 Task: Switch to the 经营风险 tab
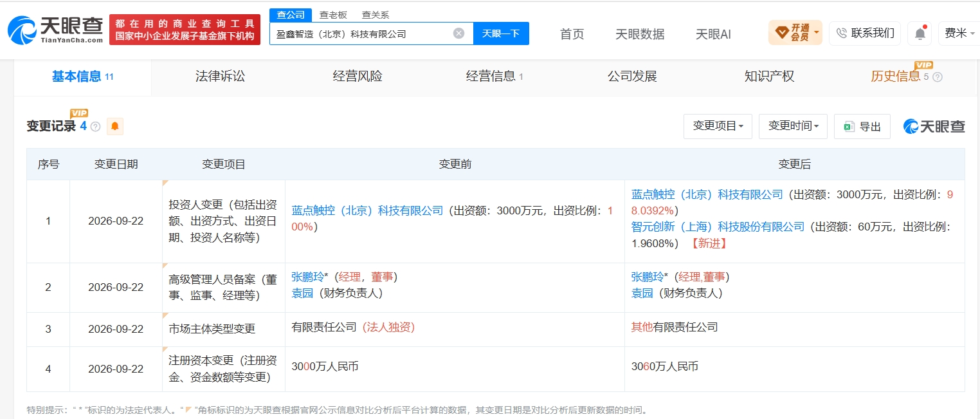click(358, 77)
